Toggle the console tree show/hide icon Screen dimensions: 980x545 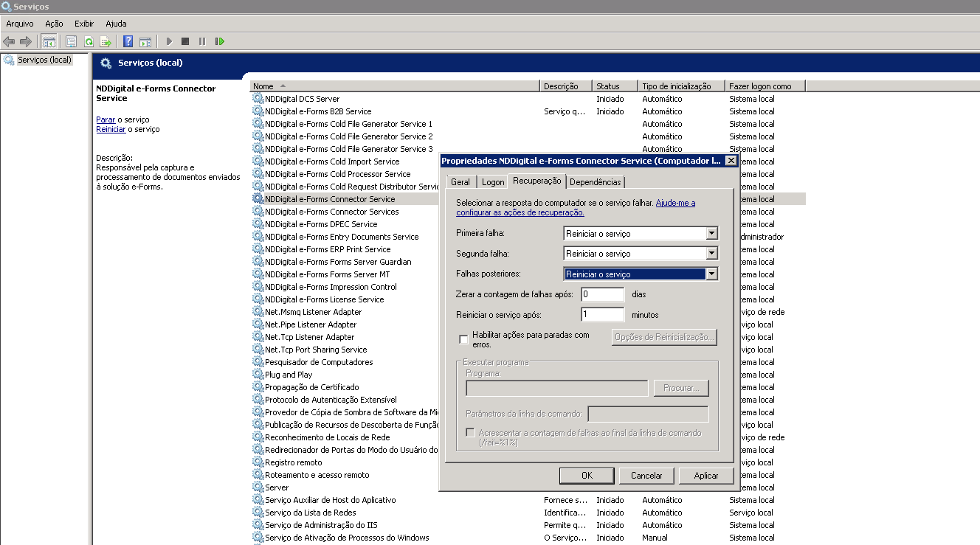coord(49,41)
